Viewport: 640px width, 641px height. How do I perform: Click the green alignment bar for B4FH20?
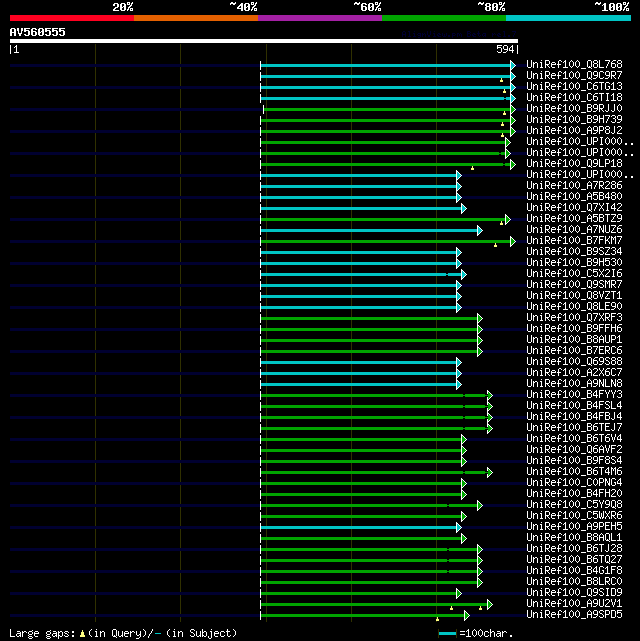coord(361,495)
